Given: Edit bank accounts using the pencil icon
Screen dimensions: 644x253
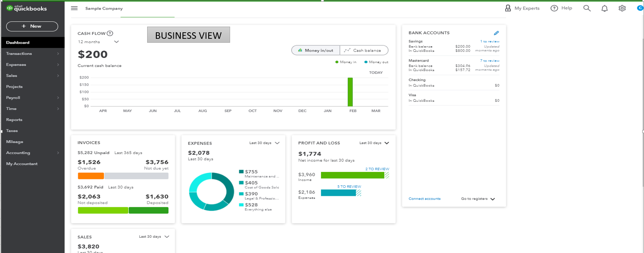Looking at the screenshot, I should [496, 33].
